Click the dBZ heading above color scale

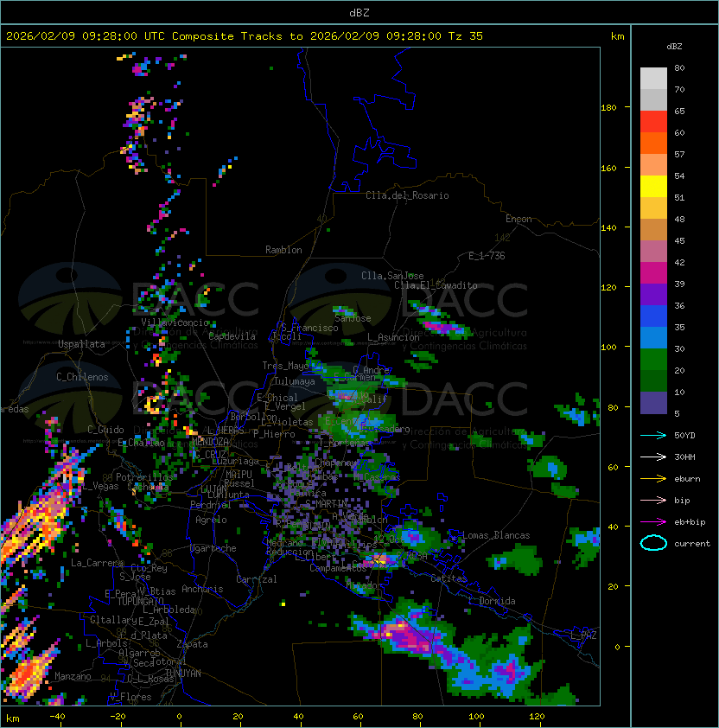pyautogui.click(x=674, y=47)
